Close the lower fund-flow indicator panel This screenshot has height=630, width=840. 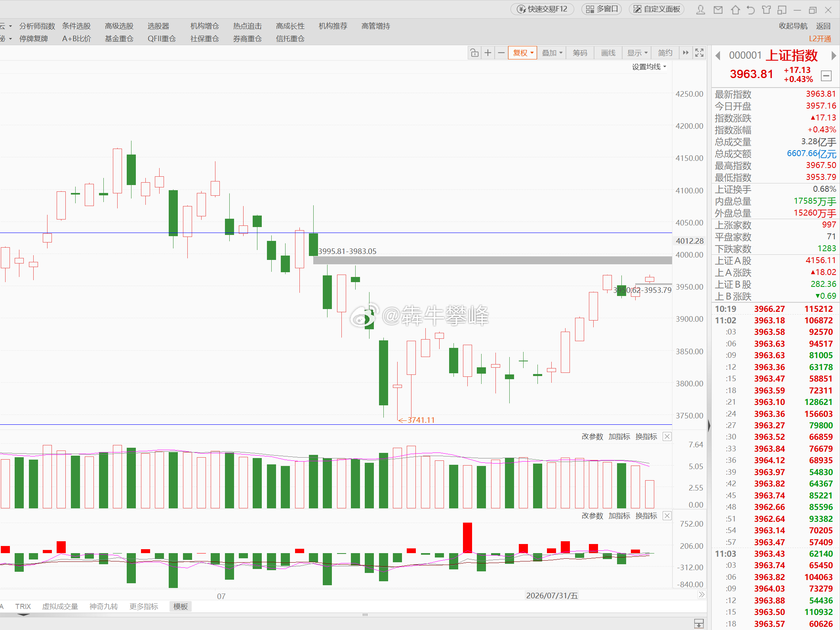(x=667, y=516)
